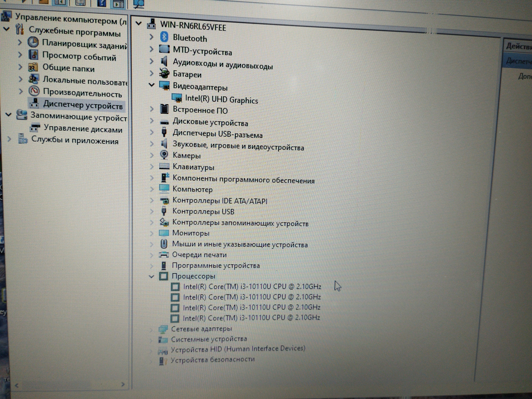Collapse the Процессоры node

[151, 276]
